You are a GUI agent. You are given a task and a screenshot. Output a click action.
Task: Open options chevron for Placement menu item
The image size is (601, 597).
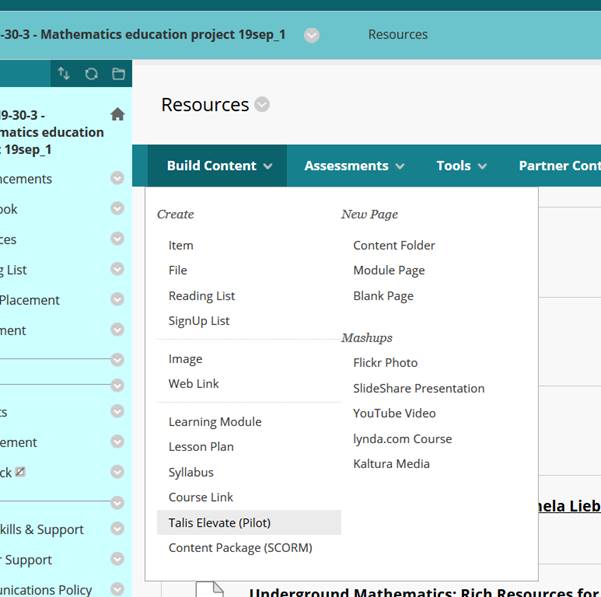tap(117, 299)
